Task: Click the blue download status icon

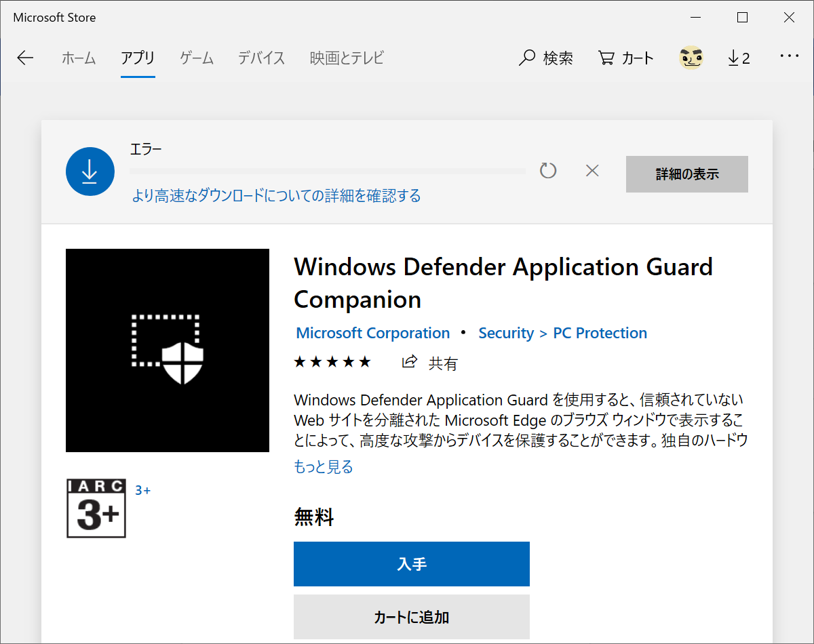Action: click(x=90, y=172)
